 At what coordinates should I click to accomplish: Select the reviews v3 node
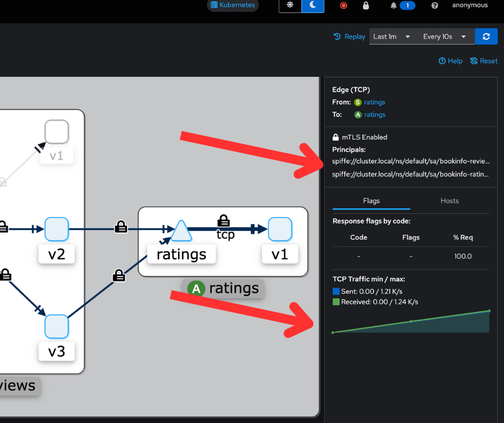click(x=56, y=326)
